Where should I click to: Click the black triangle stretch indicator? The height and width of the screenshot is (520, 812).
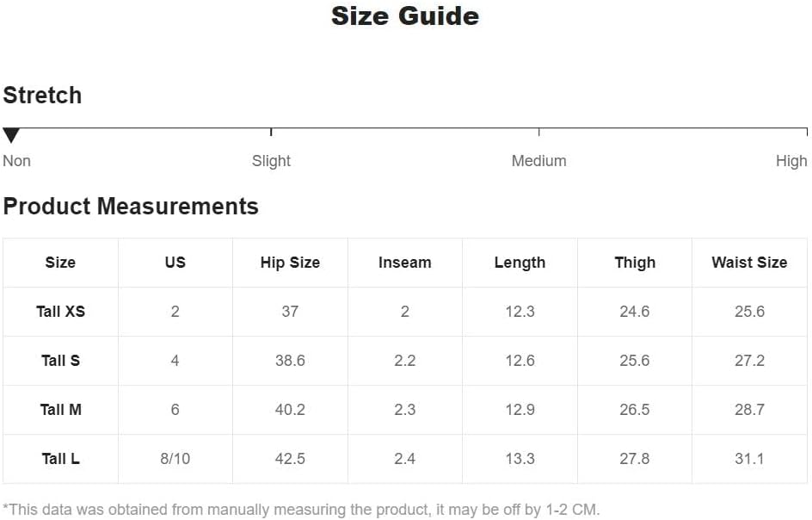pyautogui.click(x=11, y=135)
